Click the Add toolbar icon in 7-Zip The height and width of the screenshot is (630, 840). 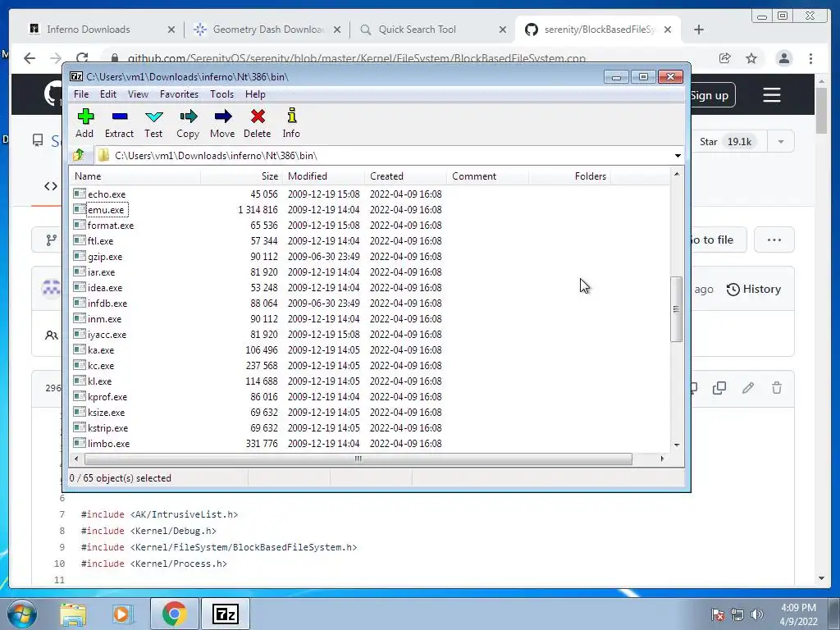[x=85, y=116]
